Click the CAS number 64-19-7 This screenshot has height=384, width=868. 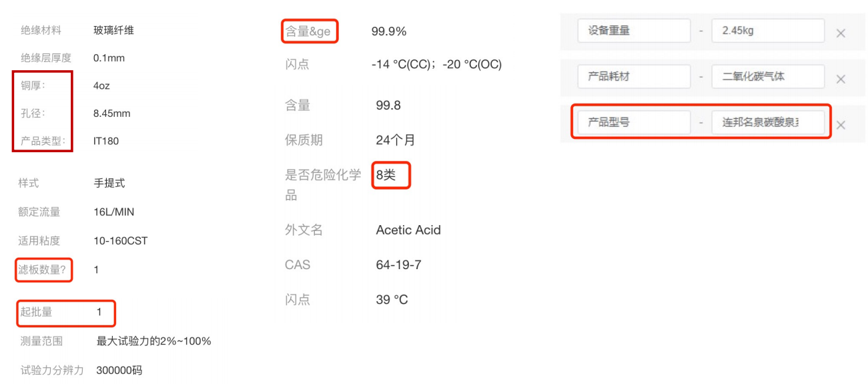click(x=398, y=265)
